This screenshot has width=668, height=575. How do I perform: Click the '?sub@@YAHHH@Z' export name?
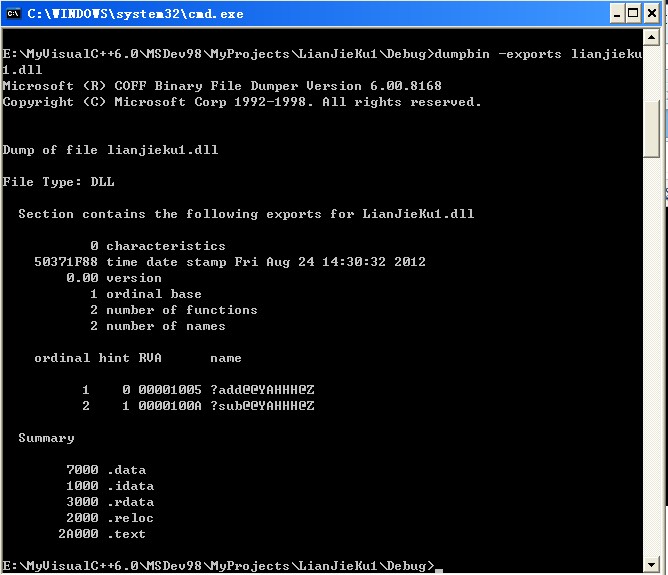pyautogui.click(x=262, y=406)
